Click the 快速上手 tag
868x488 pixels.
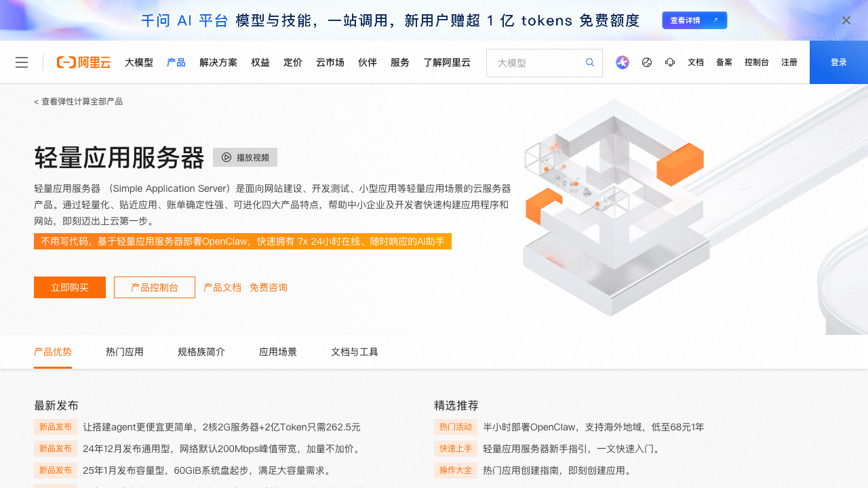(x=456, y=449)
